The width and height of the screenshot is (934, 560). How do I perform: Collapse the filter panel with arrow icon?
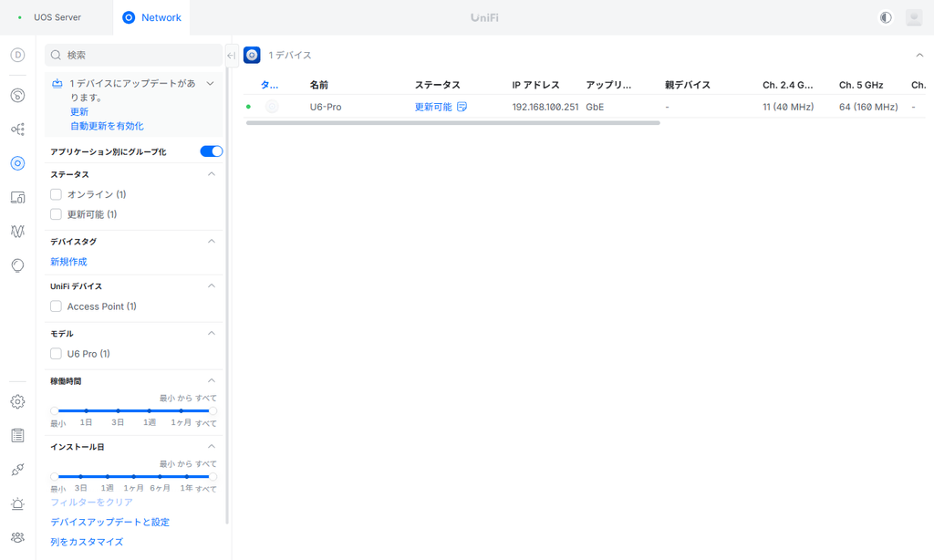[x=232, y=56]
